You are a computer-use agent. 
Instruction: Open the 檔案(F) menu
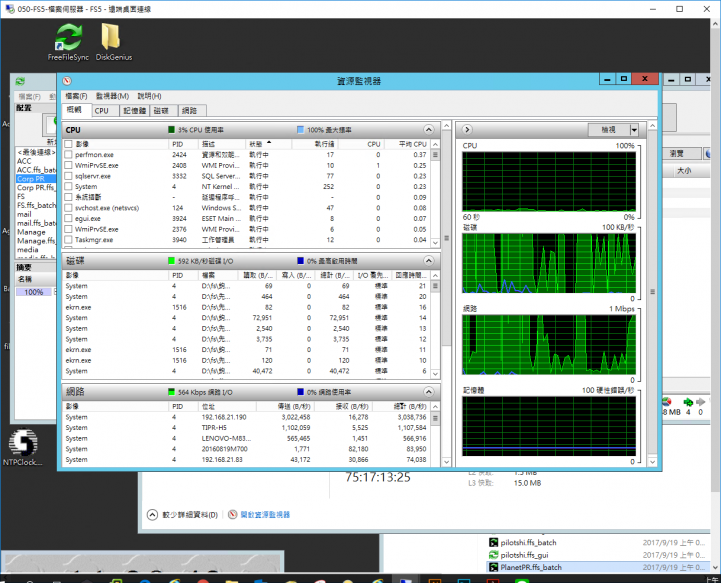pos(76,96)
